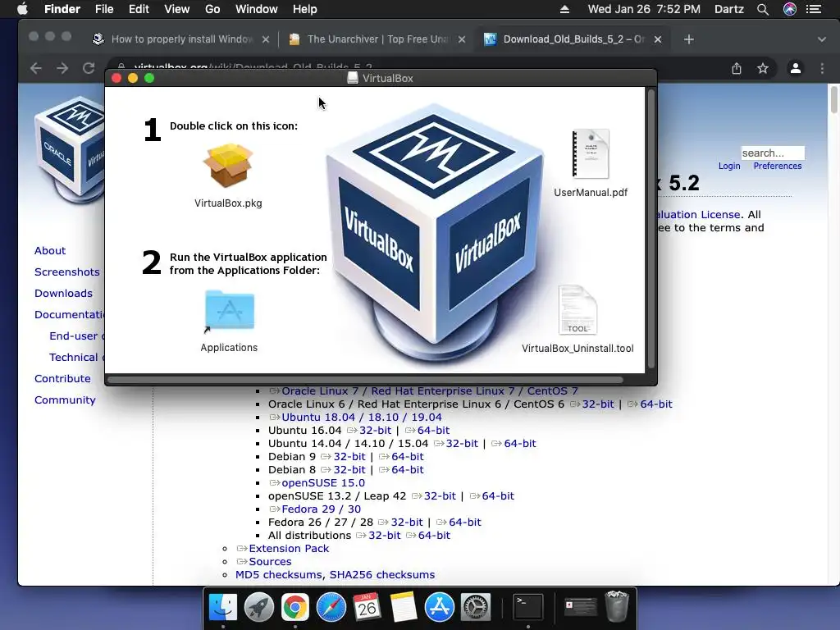
Task: Click the Login link
Action: 729,166
